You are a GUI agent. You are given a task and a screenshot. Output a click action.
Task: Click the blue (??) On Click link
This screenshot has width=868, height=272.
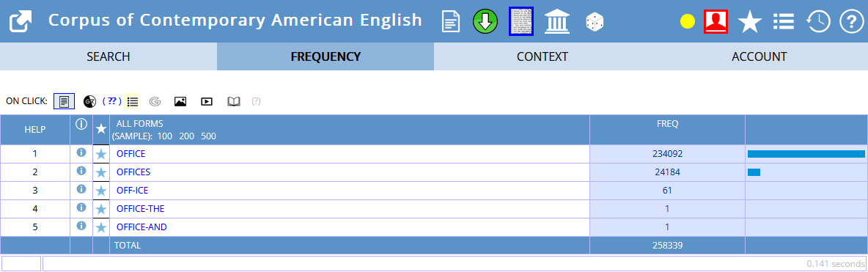112,101
